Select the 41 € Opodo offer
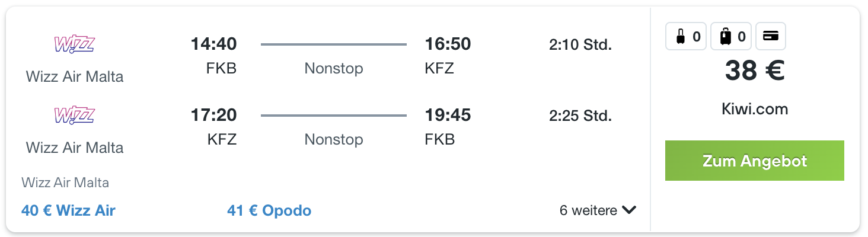868x237 pixels. [x=269, y=210]
